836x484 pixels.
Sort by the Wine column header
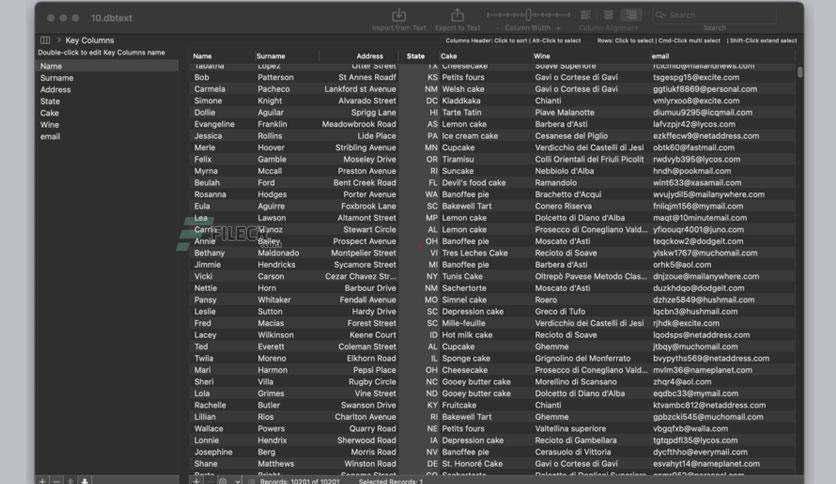(542, 56)
